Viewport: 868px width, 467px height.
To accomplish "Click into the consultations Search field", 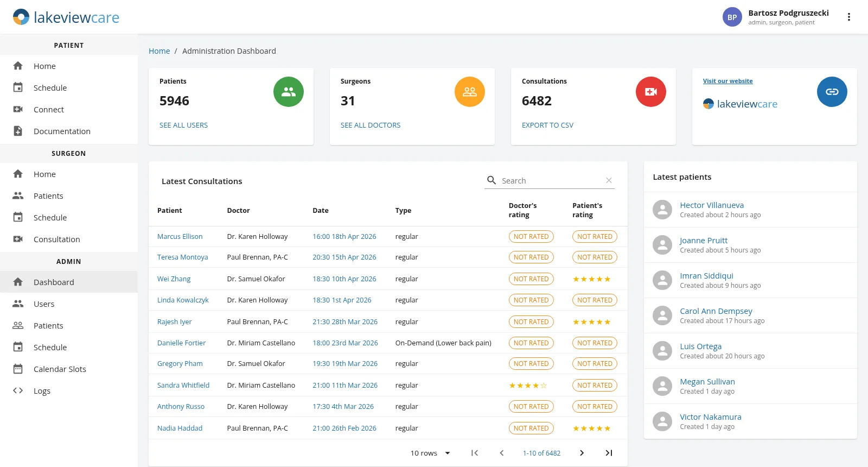I will 550,180.
